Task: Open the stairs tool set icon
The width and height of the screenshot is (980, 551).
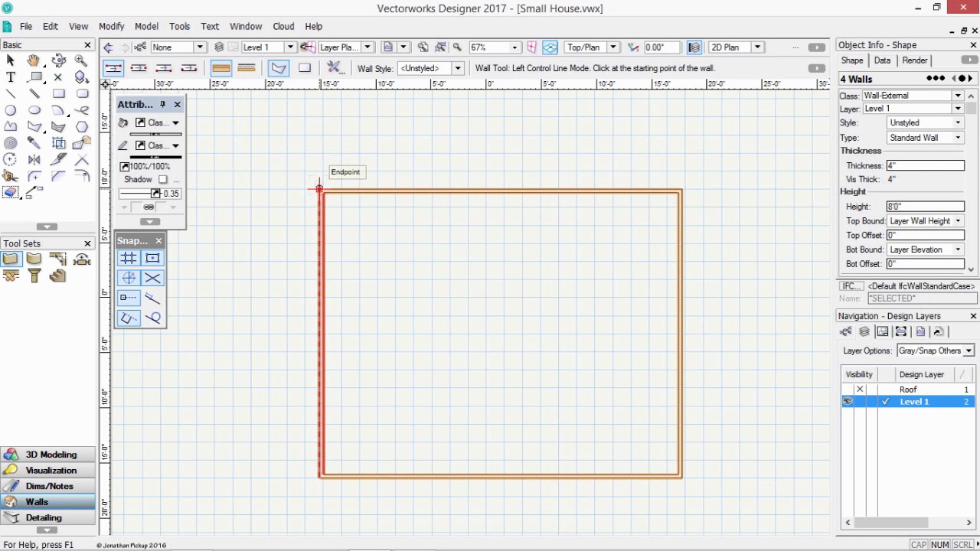Action: [x=57, y=275]
